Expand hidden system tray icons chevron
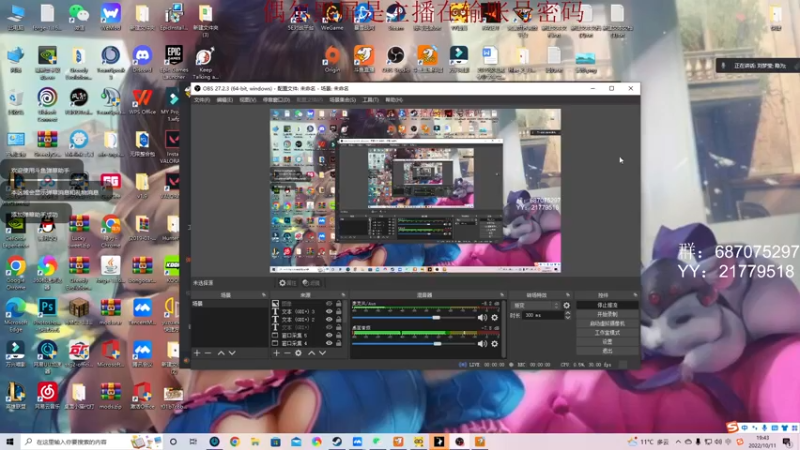Screen dimensions: 800x450 click(678, 441)
